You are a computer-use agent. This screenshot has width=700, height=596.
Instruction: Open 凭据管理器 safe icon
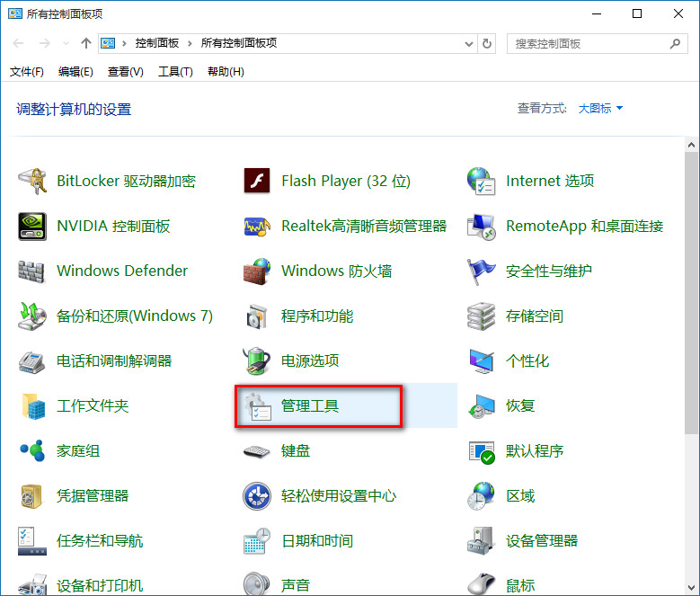(31, 496)
